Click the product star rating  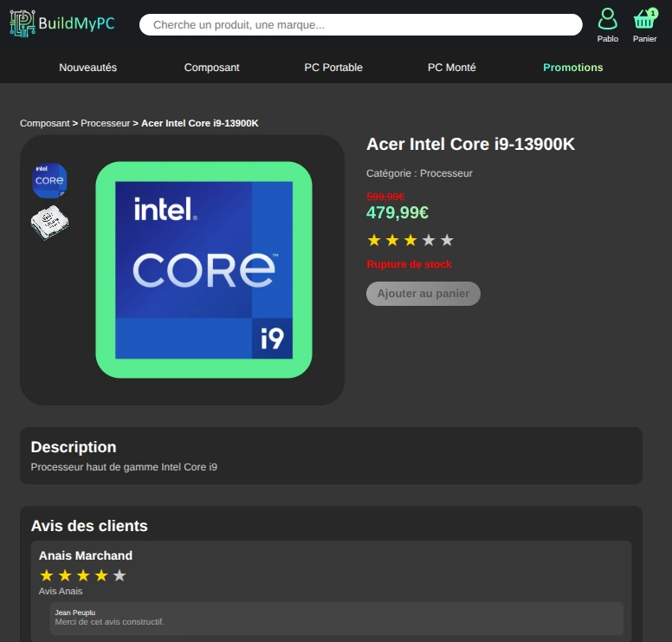[x=410, y=240]
